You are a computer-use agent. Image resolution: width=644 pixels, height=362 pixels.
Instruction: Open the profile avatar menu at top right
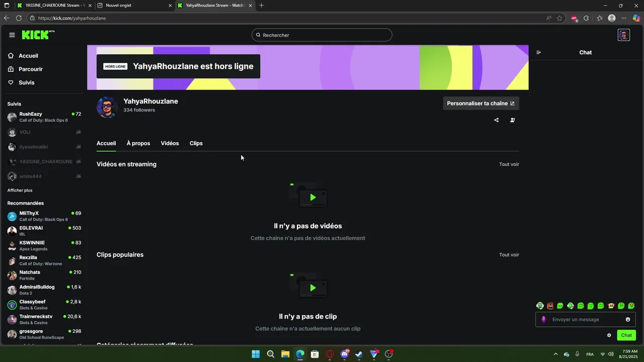[x=624, y=35]
